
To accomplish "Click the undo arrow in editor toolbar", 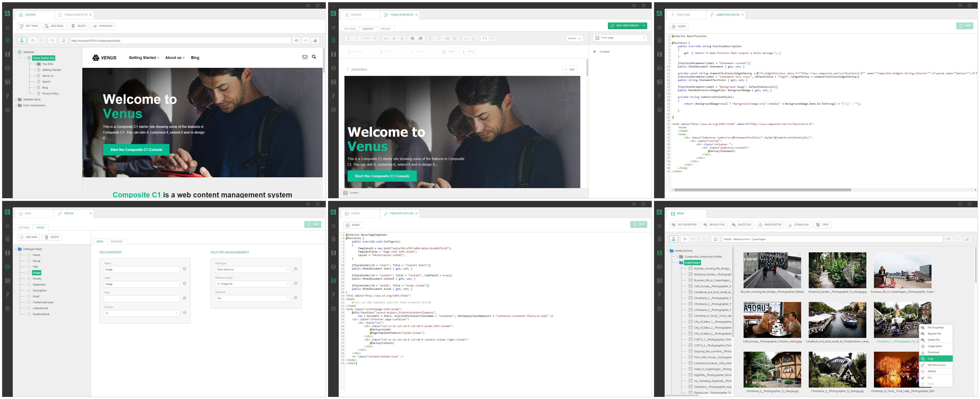I will 484,38.
